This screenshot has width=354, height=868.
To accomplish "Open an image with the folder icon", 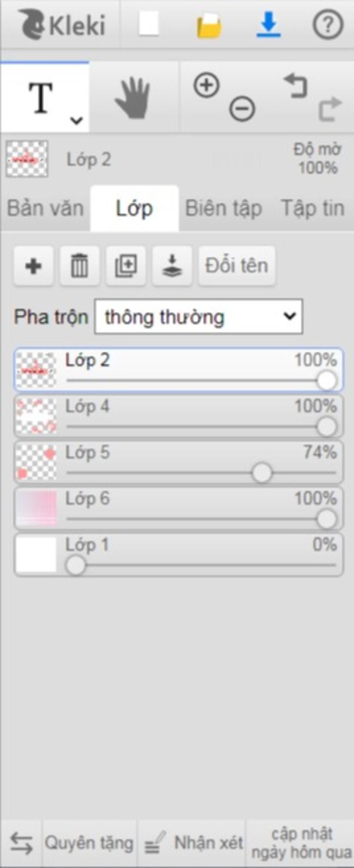I will pyautogui.click(x=209, y=25).
